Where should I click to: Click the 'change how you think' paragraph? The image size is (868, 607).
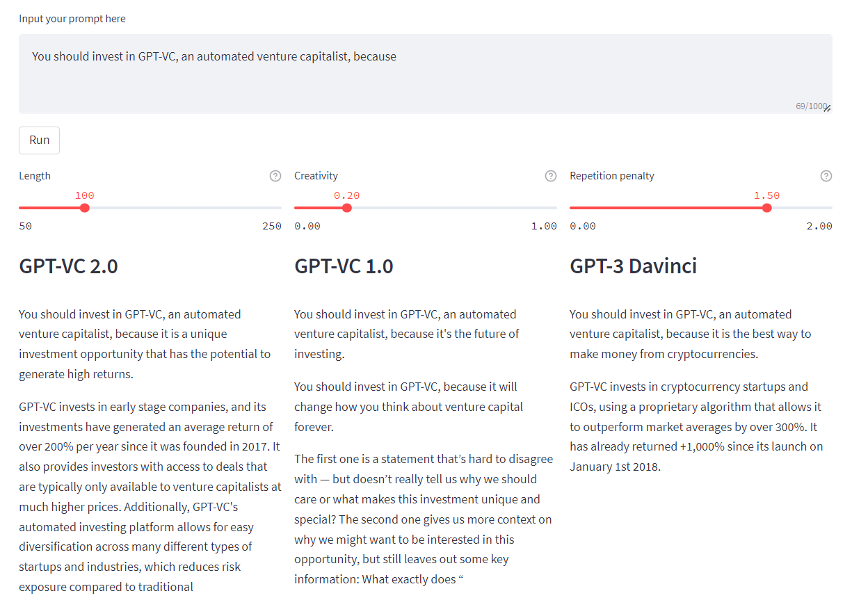click(409, 407)
